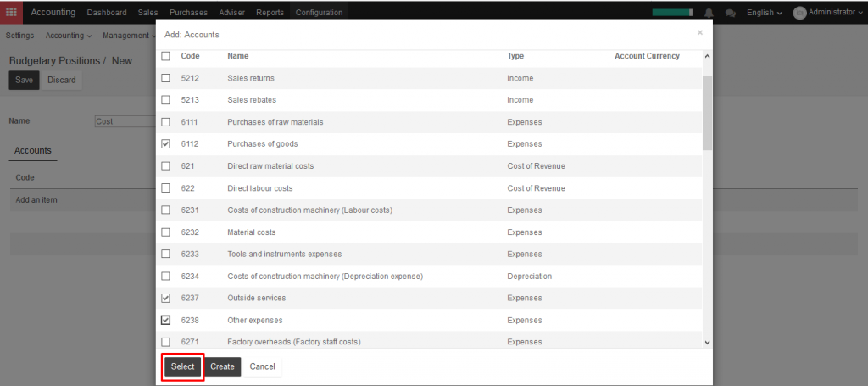Click the Create button in dialog
The height and width of the screenshot is (386, 868).
tap(223, 366)
